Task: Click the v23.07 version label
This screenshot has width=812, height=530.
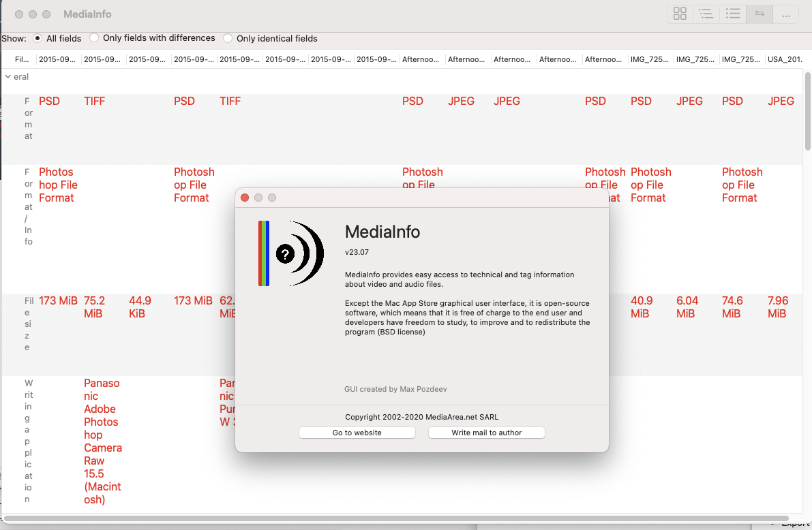Action: pyautogui.click(x=357, y=252)
